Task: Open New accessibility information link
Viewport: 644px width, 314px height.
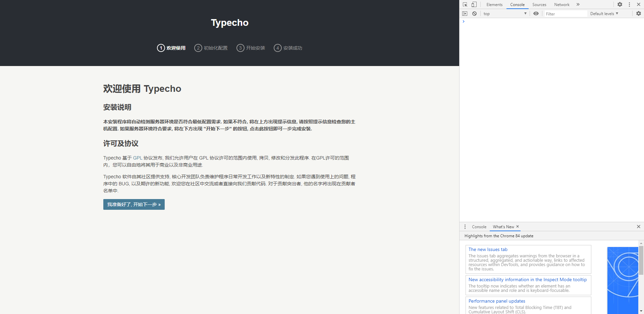Action: (528, 279)
